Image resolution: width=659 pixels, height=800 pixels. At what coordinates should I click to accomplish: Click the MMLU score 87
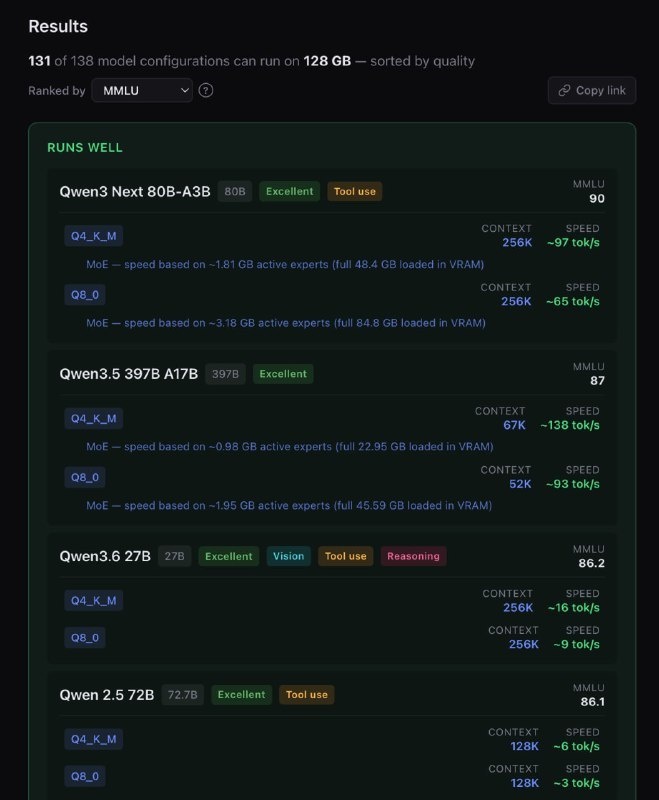pos(597,381)
